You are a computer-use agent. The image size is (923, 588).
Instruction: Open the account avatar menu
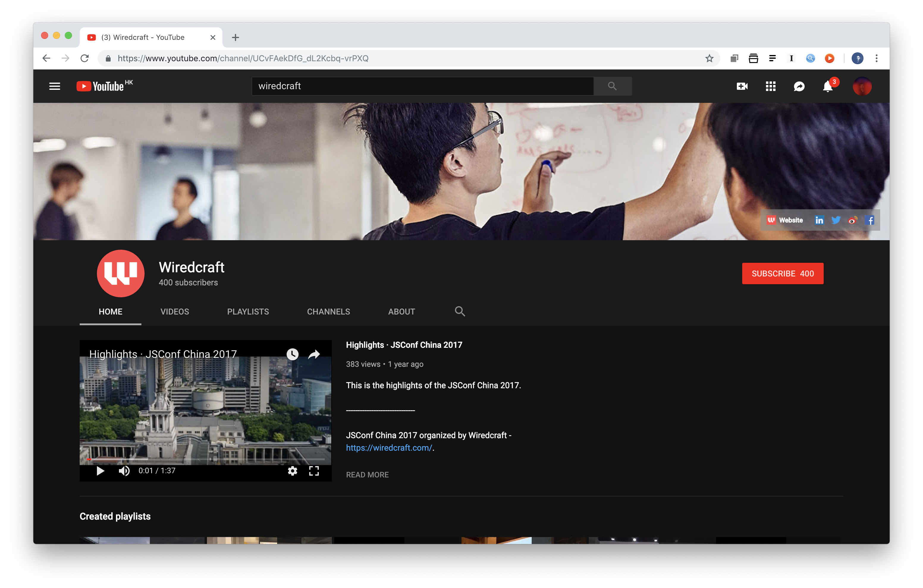click(x=862, y=86)
